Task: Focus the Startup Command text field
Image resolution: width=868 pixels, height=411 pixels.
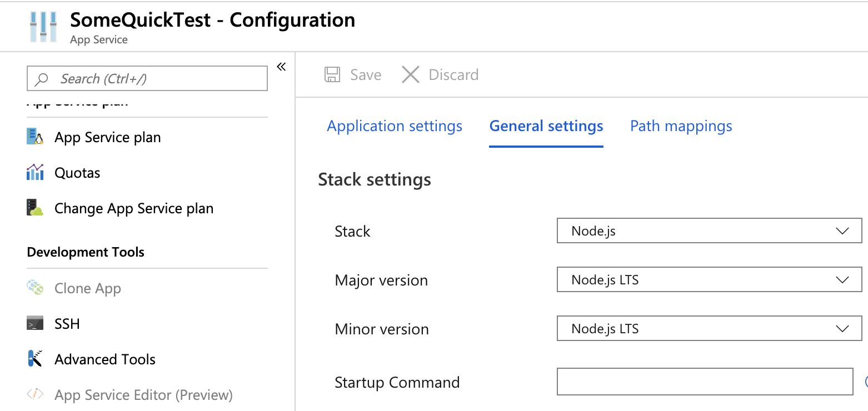Action: (705, 382)
